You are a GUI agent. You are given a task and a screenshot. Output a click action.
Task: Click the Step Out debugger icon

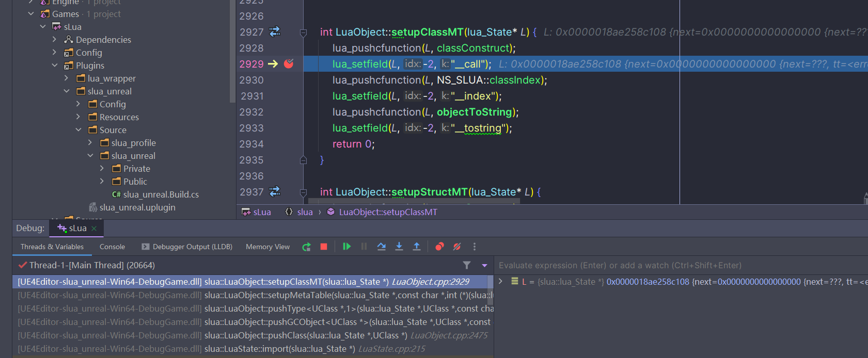click(417, 247)
